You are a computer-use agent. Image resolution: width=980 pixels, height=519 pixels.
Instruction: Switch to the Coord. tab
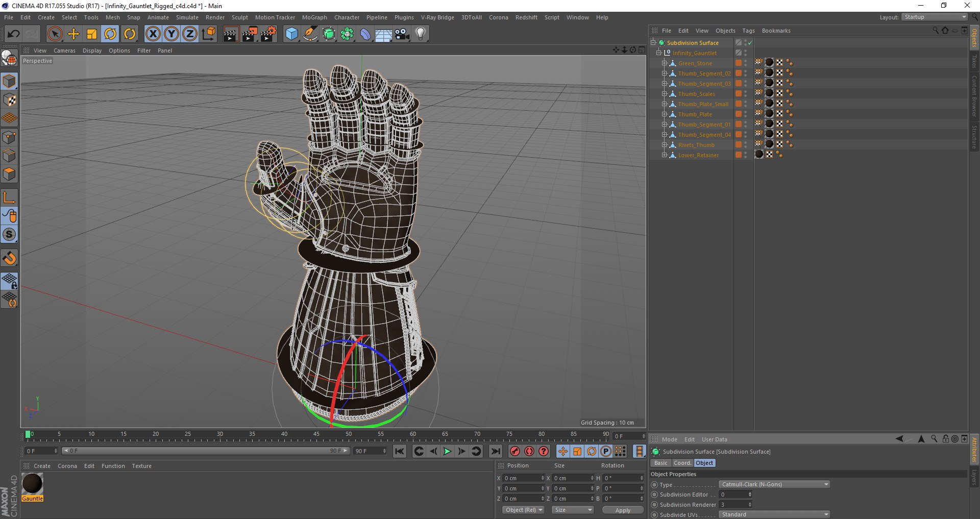pyautogui.click(x=682, y=463)
